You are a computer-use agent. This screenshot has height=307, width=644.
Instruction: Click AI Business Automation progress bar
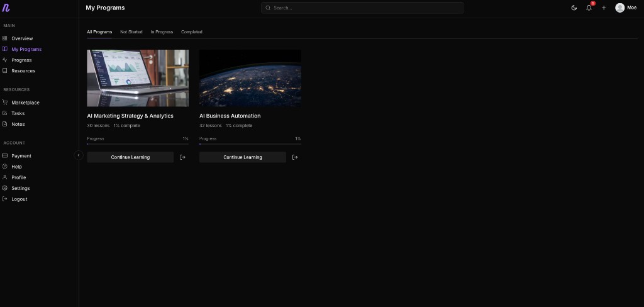coord(250,144)
